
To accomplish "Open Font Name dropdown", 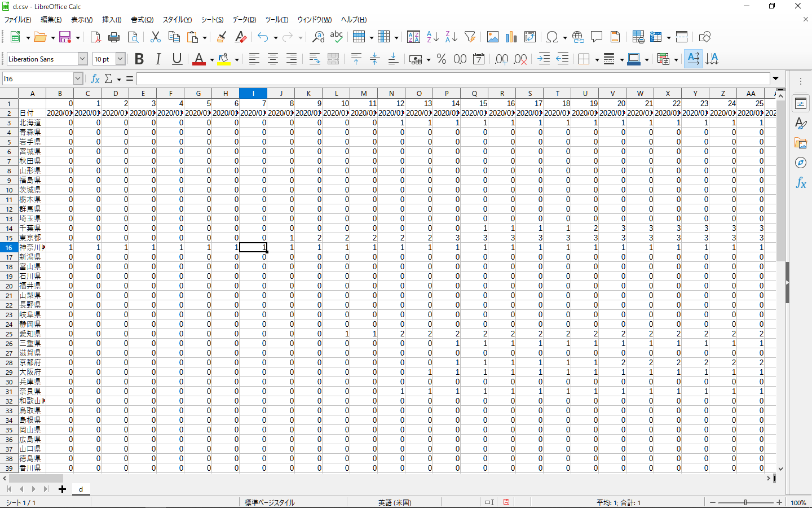I will pyautogui.click(x=82, y=59).
